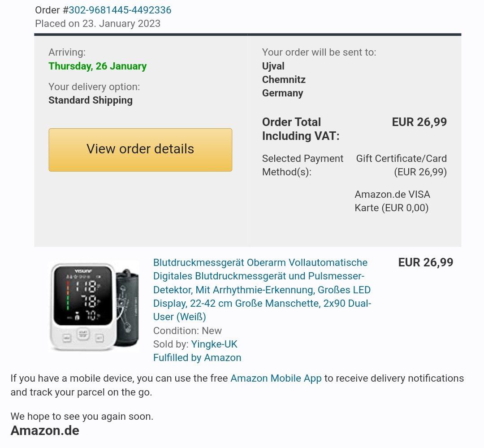
Task: Open order number 302-9681445-4492336 link
Action: (120, 10)
